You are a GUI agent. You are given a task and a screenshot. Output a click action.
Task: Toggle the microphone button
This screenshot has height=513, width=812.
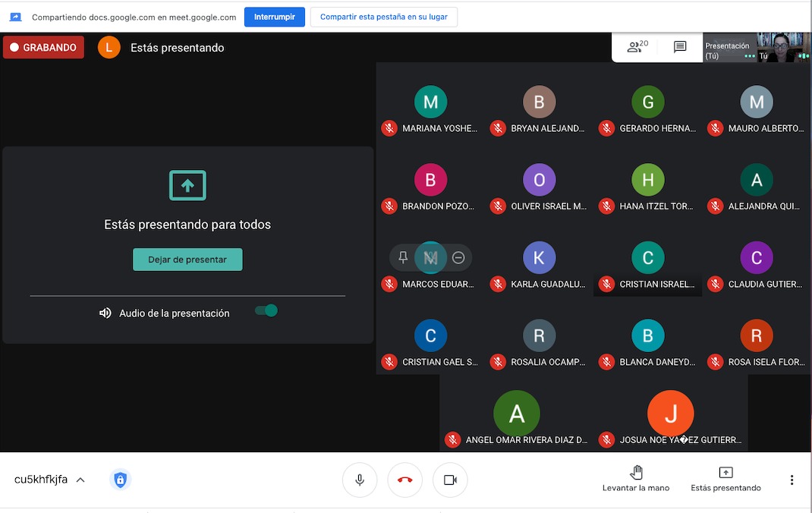pos(360,480)
